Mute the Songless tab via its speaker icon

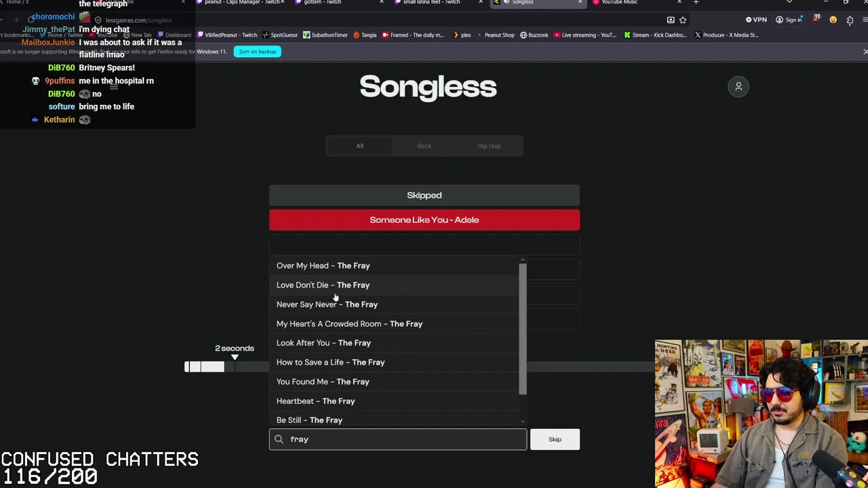(x=507, y=3)
